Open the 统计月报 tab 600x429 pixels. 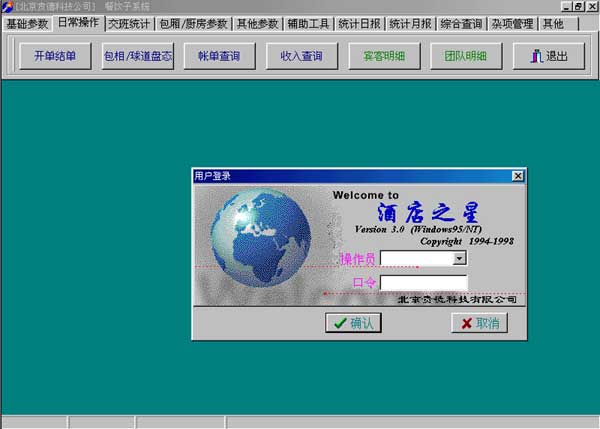click(410, 24)
